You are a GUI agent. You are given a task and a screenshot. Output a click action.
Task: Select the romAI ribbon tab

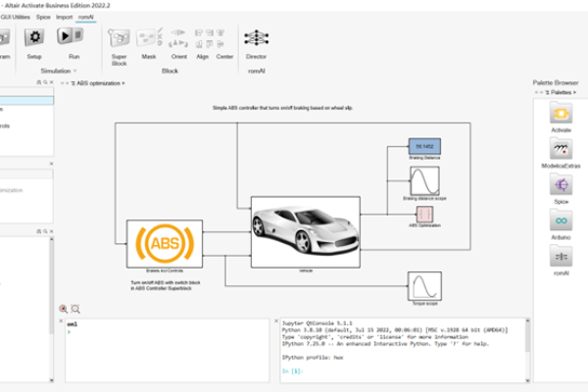(85, 17)
